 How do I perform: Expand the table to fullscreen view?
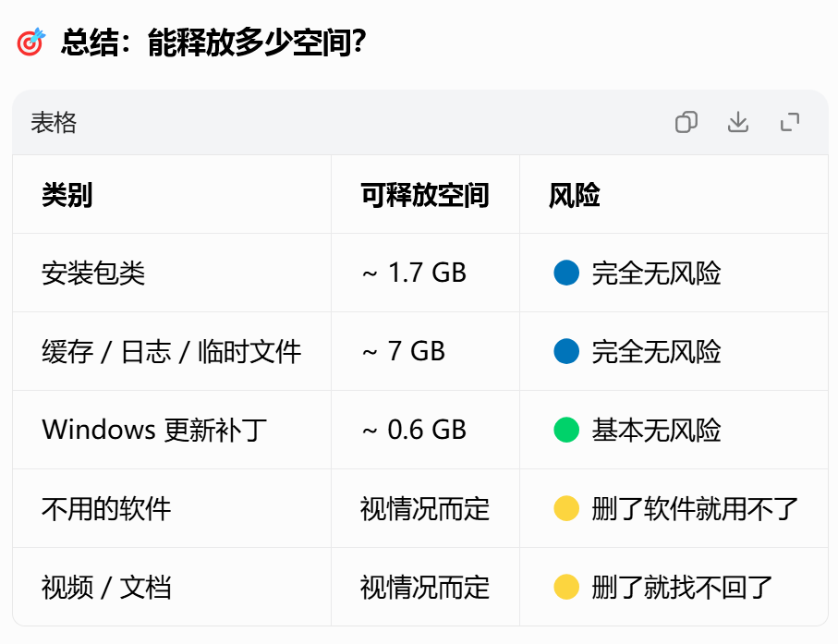[x=790, y=122]
